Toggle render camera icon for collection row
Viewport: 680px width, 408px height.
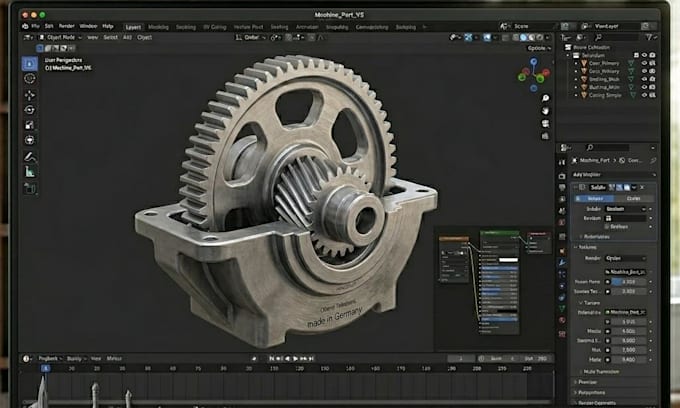tap(652, 55)
